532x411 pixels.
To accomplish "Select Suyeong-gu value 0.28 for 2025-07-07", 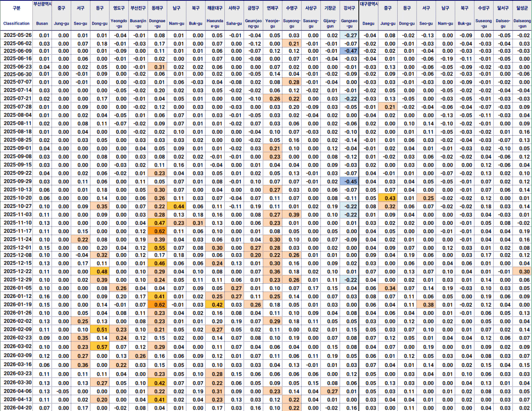I will 291,82.
